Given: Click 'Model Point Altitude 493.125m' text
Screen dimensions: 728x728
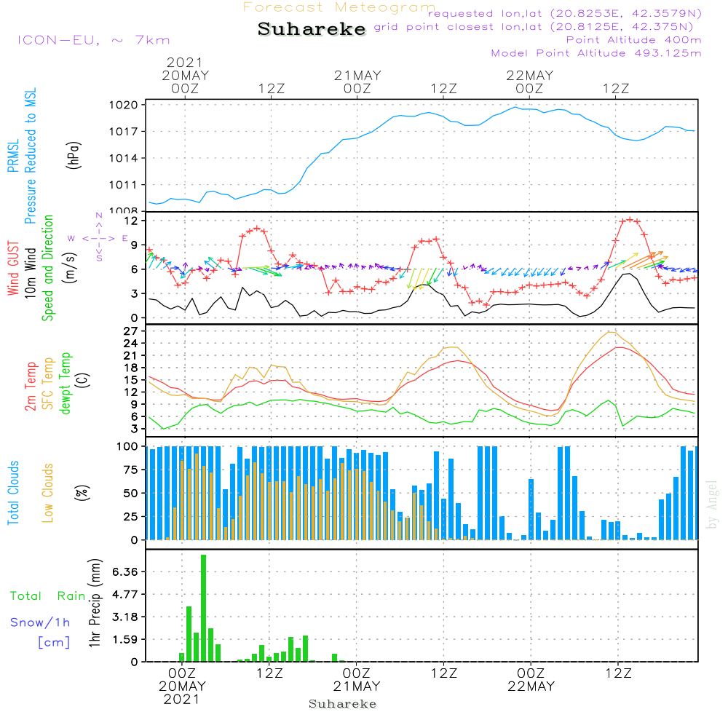Looking at the screenshot, I should [596, 53].
